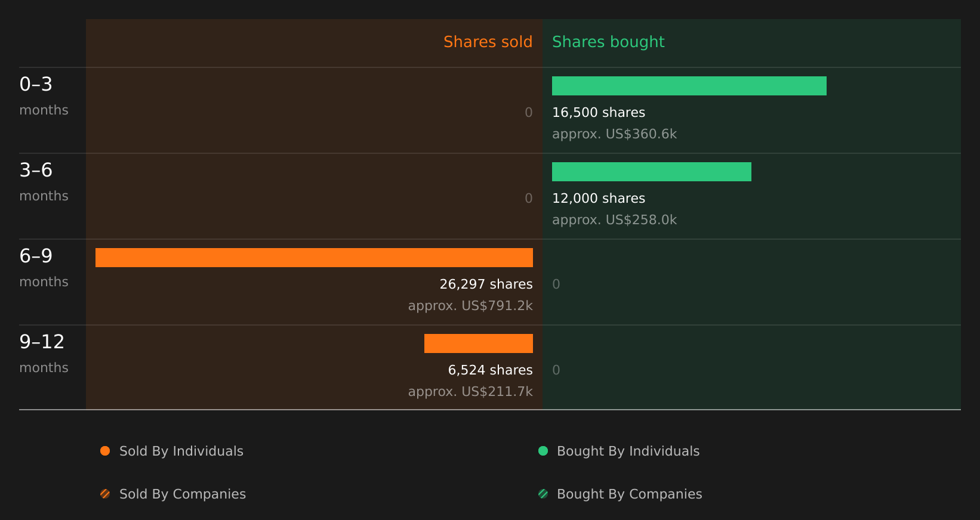Click the 3–6 months row label

tap(44, 182)
